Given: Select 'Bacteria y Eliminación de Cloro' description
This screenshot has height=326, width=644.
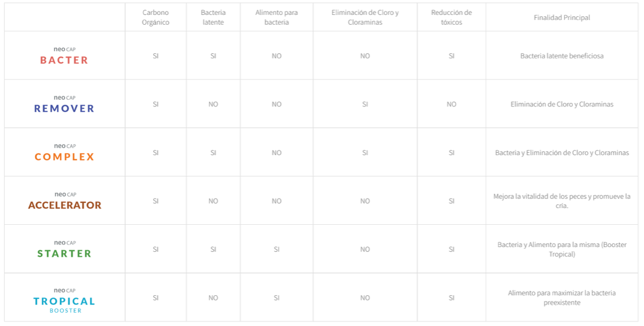Looking at the screenshot, I should pos(562,153).
